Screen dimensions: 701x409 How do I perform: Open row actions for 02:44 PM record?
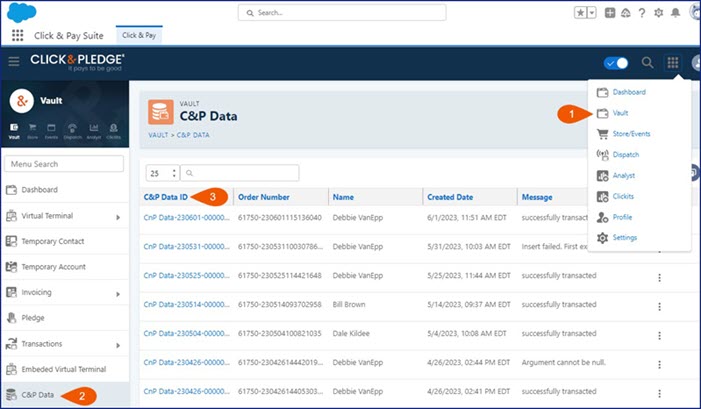659,365
